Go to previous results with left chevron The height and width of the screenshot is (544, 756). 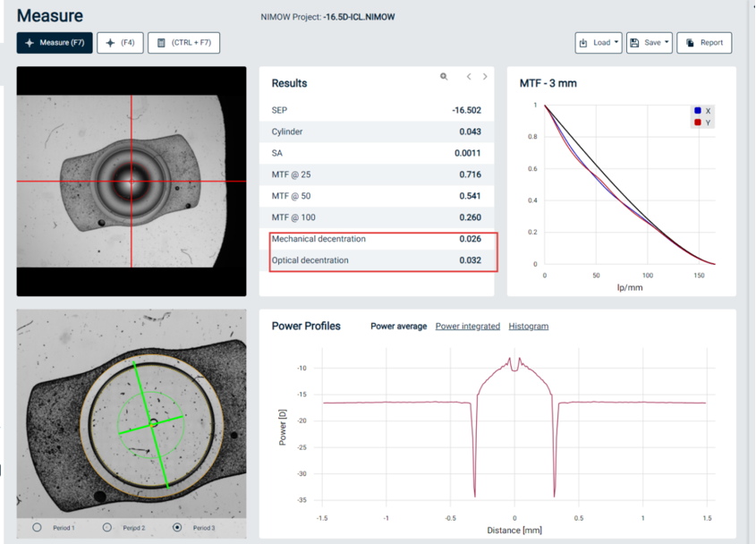tap(469, 77)
